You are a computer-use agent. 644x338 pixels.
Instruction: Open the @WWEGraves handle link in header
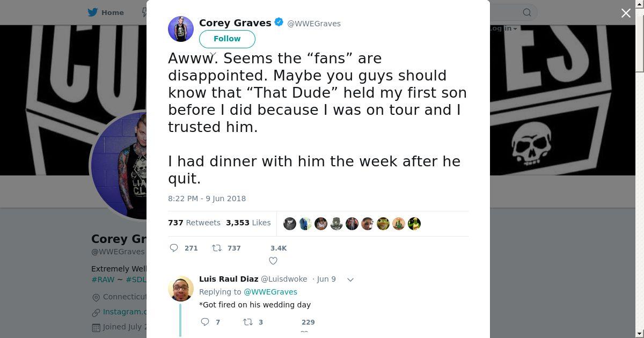point(314,24)
